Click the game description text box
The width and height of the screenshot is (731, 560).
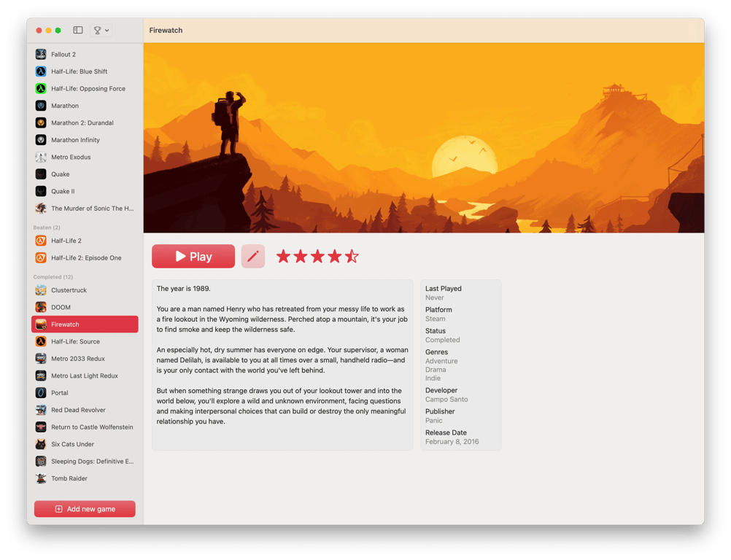point(282,365)
